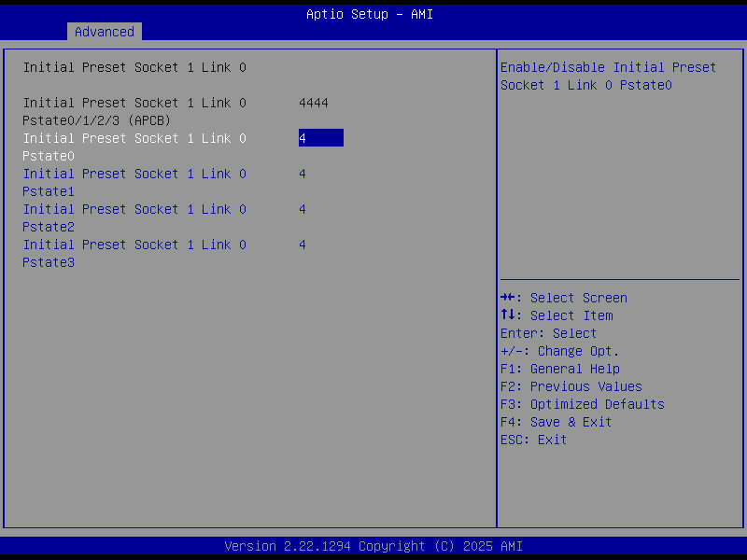Click the Pstate2 value showing 4
Viewport: 747px width, 560px height.
(302, 208)
